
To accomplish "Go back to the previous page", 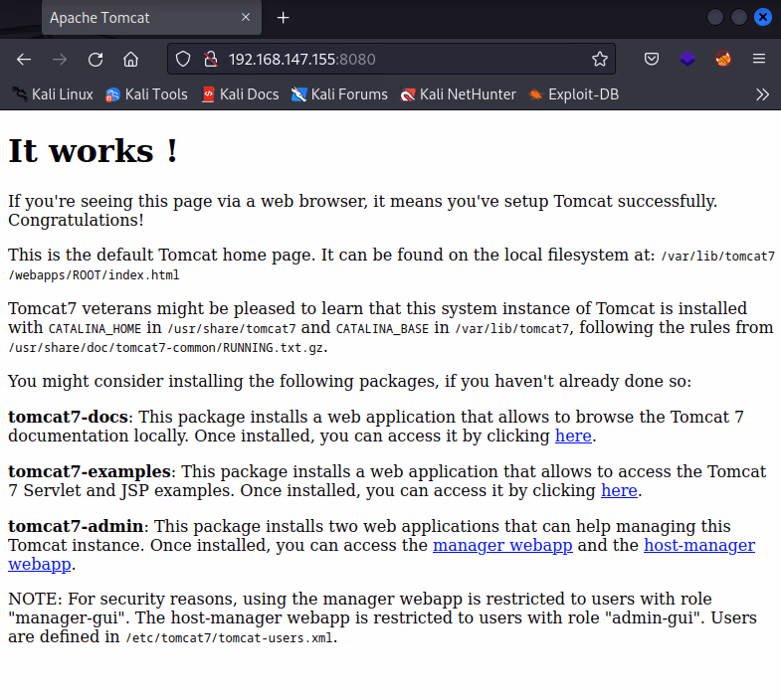I will click(24, 60).
